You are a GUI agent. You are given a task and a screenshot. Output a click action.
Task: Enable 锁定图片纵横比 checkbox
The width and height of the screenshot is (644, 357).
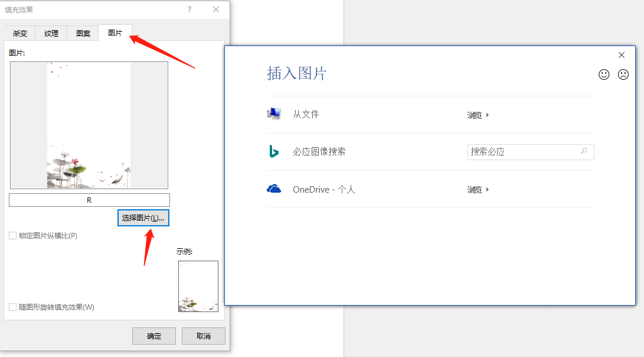click(12, 235)
